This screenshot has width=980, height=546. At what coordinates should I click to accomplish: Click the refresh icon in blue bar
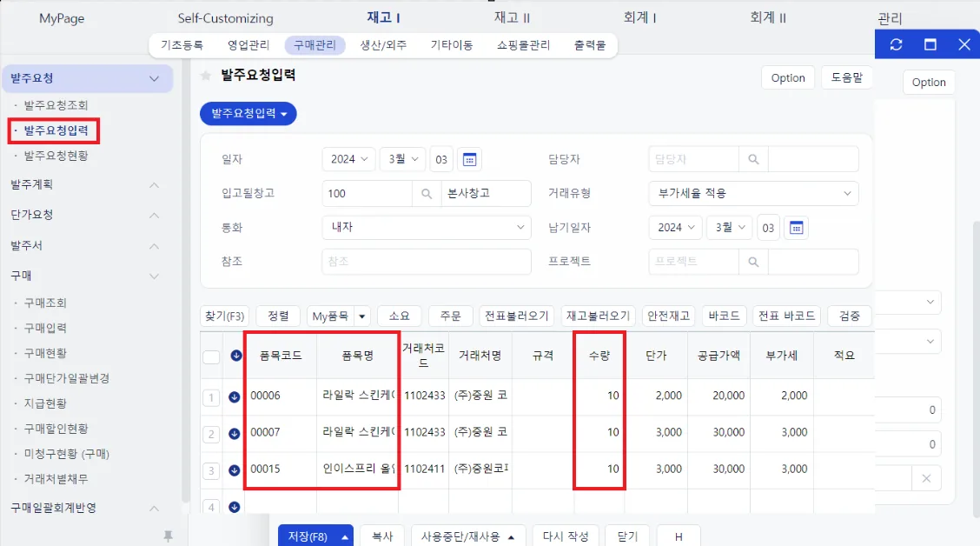896,44
